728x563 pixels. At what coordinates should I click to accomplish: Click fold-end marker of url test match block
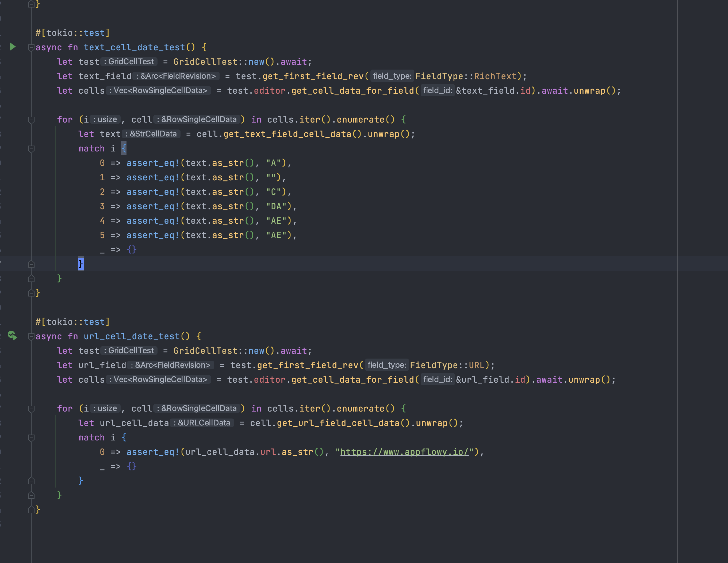(31, 481)
